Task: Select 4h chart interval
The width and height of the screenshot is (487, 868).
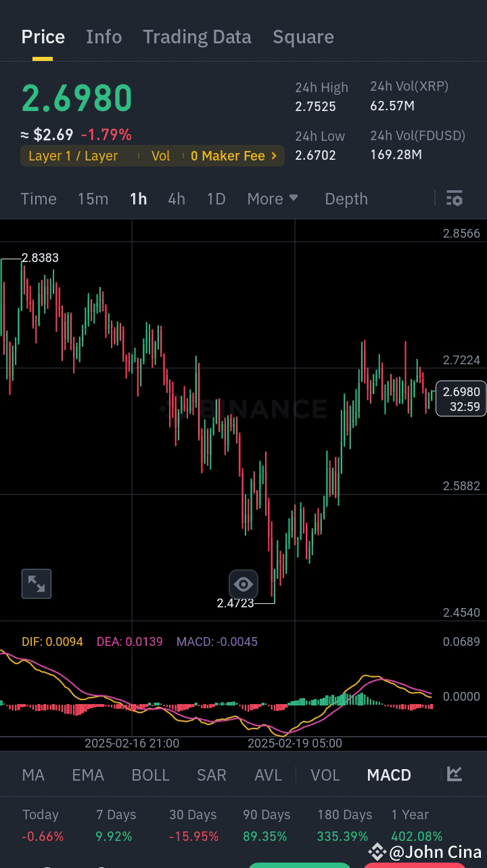Action: [177, 198]
